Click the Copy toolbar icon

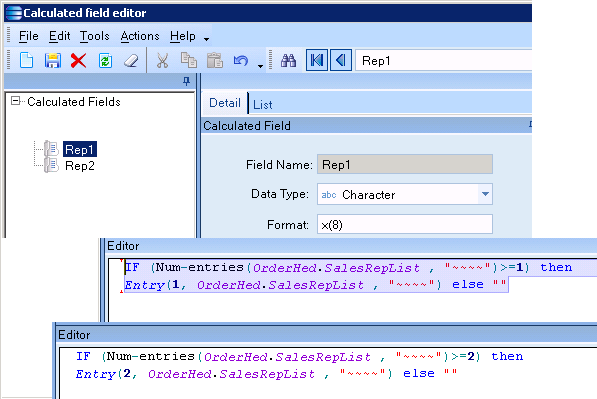(x=188, y=60)
